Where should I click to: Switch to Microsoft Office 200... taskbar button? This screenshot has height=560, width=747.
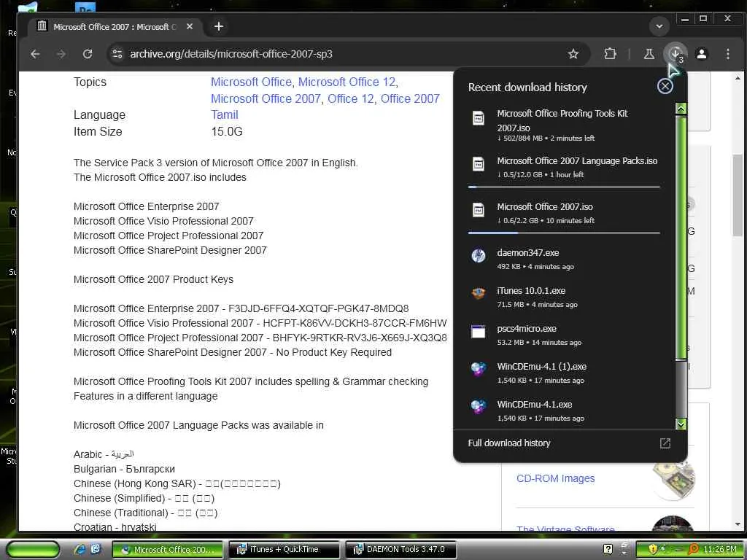click(x=168, y=550)
